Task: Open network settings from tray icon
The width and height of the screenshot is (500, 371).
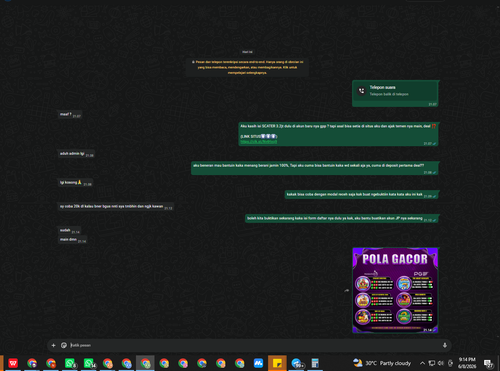Action: 432,363
